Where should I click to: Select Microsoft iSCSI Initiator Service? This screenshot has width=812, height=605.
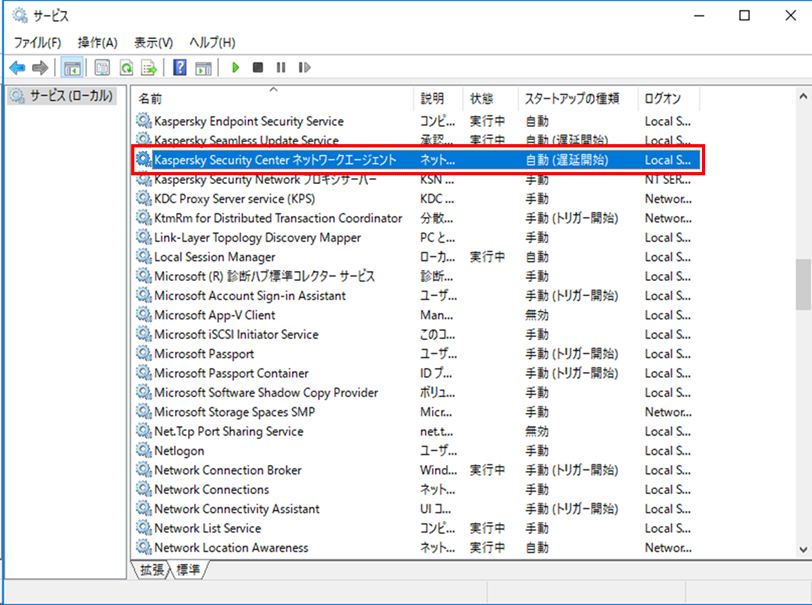tap(417, 335)
